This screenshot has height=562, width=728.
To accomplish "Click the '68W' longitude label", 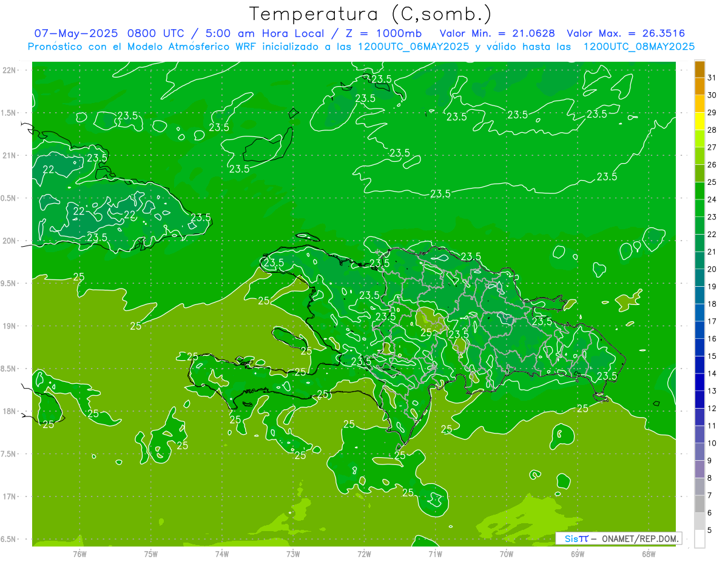I will pyautogui.click(x=649, y=554).
